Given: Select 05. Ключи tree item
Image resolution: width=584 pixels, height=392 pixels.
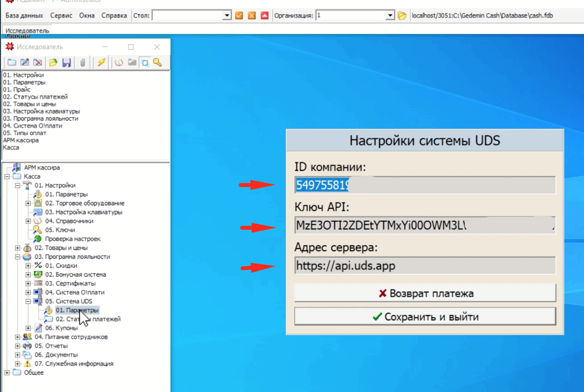Looking at the screenshot, I should coord(60,230).
